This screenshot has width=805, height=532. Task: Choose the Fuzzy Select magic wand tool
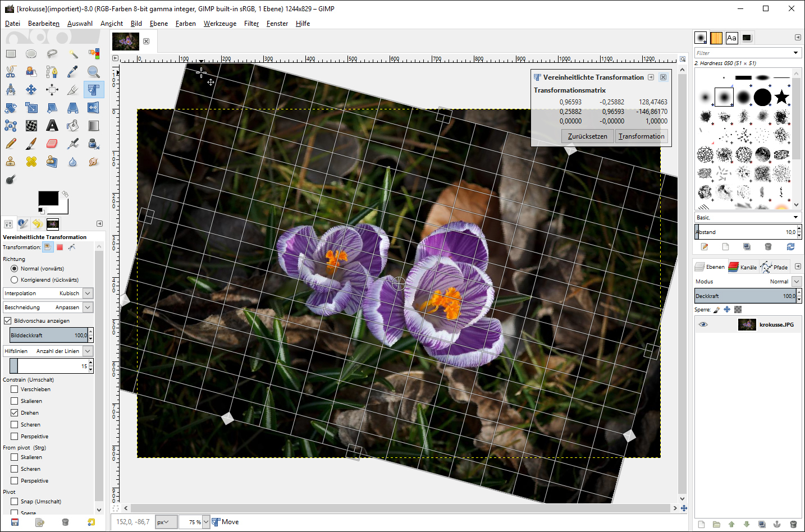[x=73, y=54]
